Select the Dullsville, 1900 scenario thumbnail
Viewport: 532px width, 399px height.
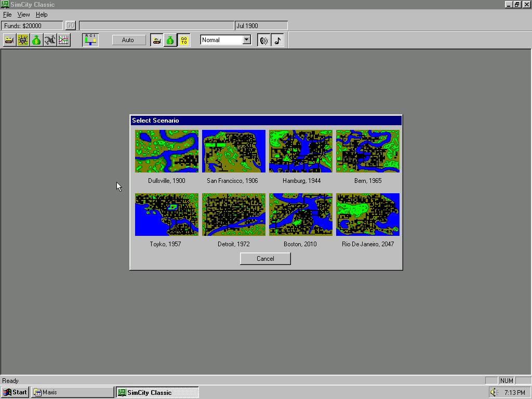coord(167,151)
